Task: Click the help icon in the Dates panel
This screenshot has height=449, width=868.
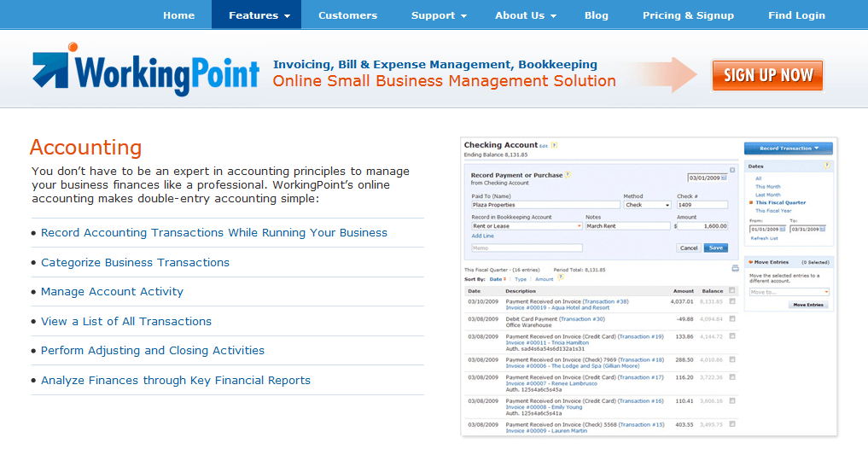Action: 827,166
